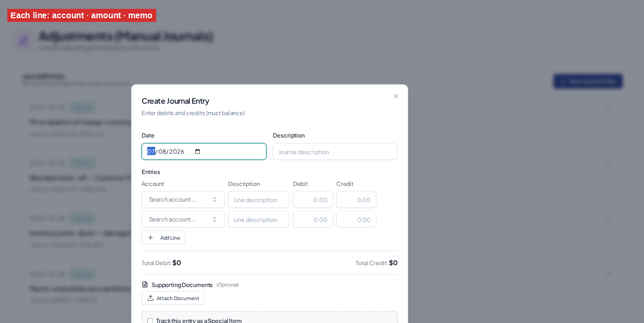Screen dimensions: 644x323
Task: Focus the second Line description field
Action: point(259,219)
